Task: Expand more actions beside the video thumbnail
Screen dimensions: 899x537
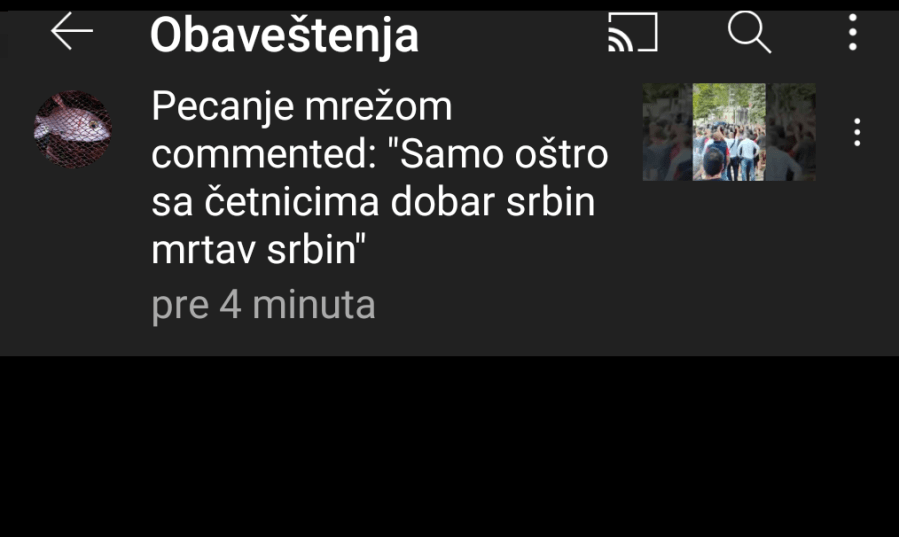Action: tap(857, 132)
